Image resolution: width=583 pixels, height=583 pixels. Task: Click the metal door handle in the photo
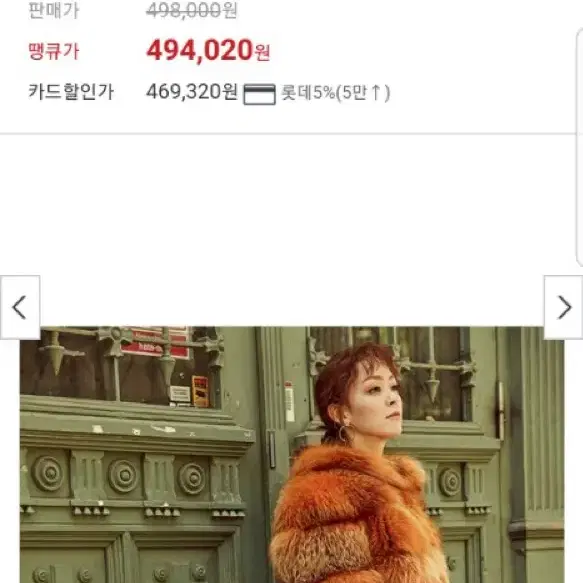(x=501, y=411)
